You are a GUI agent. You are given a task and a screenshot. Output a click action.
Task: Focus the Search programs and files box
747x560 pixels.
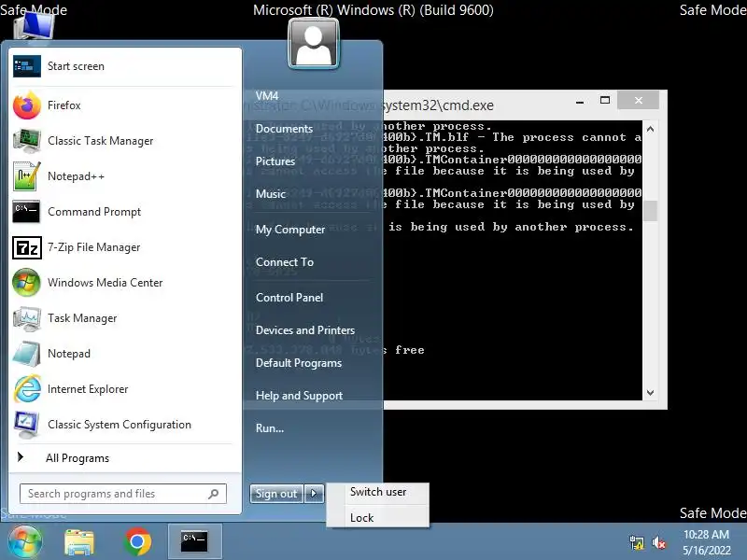pos(123,494)
